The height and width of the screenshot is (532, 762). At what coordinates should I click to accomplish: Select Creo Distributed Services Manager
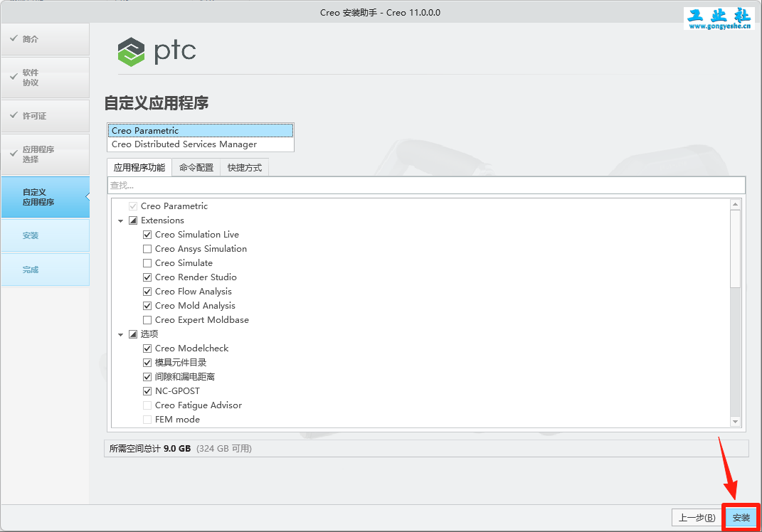pos(200,144)
